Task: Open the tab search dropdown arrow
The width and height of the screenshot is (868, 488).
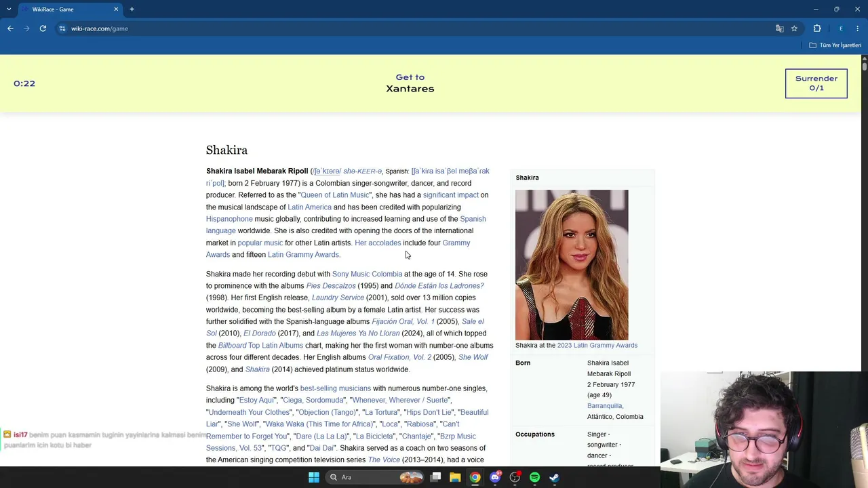Action: [9, 9]
